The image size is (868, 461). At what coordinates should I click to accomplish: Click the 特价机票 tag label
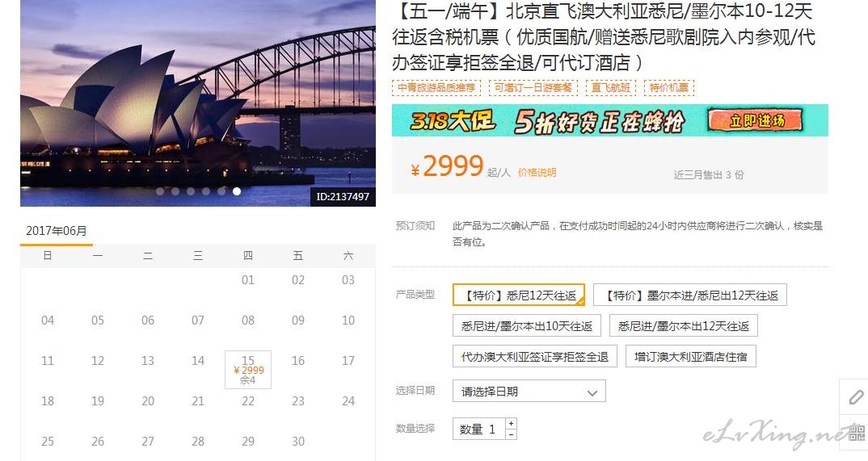click(668, 87)
